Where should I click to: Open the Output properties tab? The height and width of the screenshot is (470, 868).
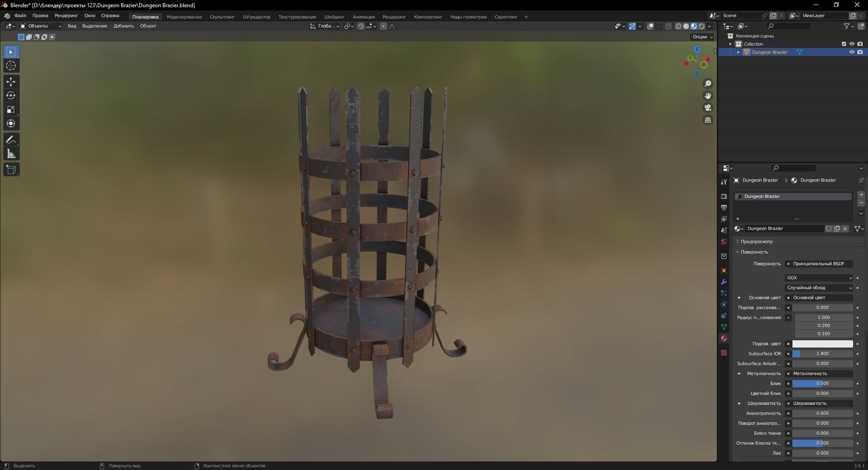[724, 207]
